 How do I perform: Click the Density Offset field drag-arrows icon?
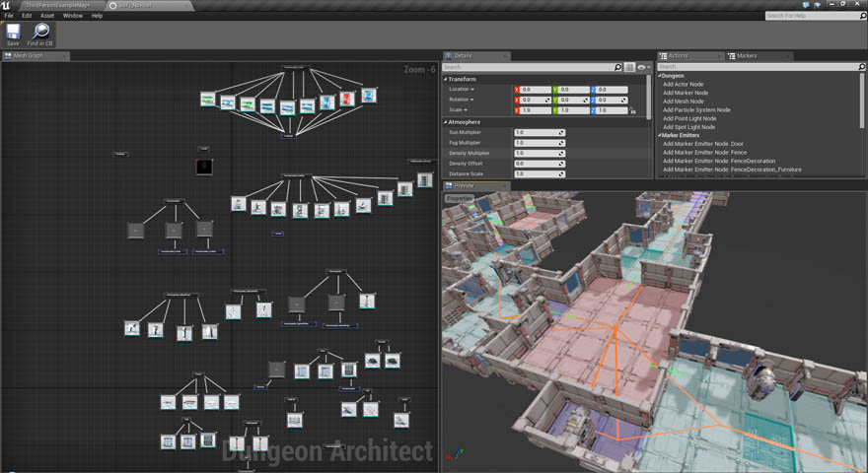tap(561, 164)
